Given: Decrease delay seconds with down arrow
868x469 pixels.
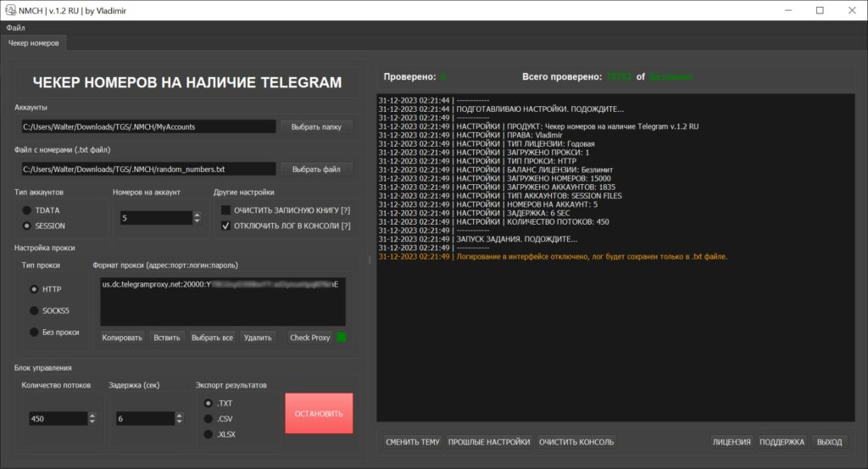Looking at the screenshot, I should click(180, 422).
